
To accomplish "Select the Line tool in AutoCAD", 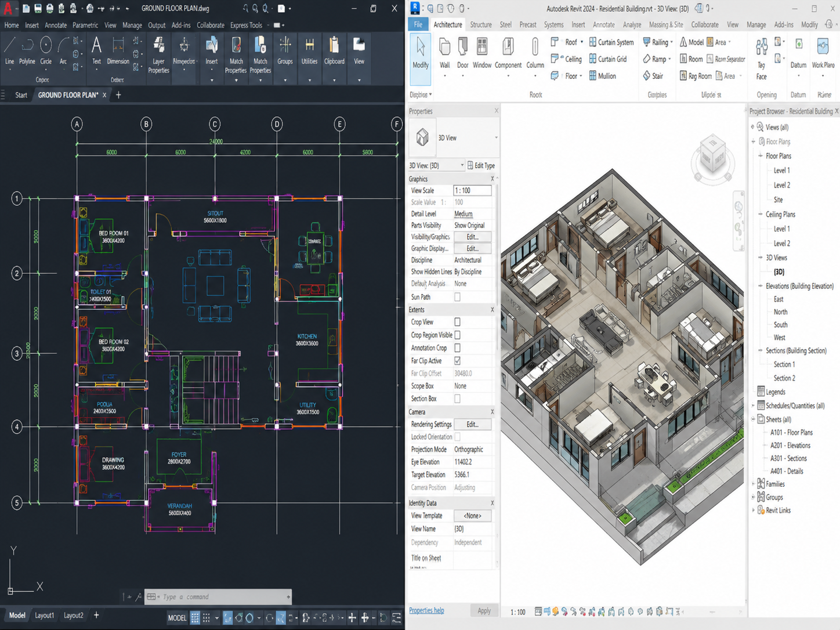I will click(x=9, y=50).
